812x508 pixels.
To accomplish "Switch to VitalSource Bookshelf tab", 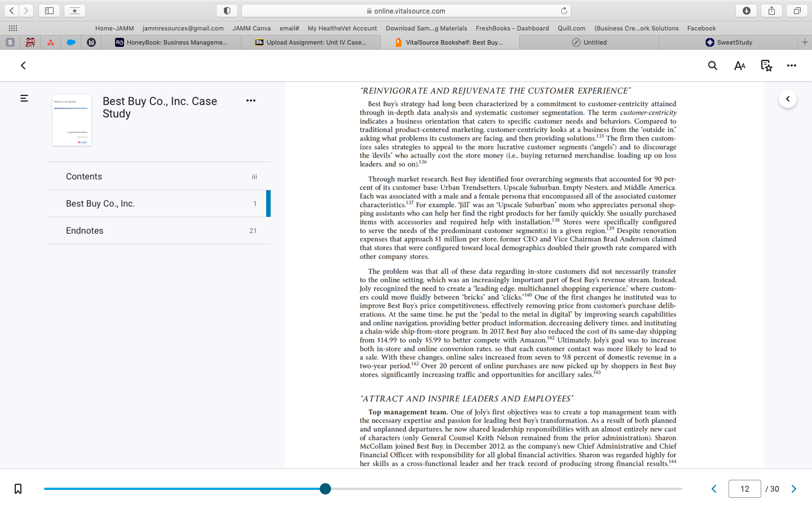I will (449, 42).
